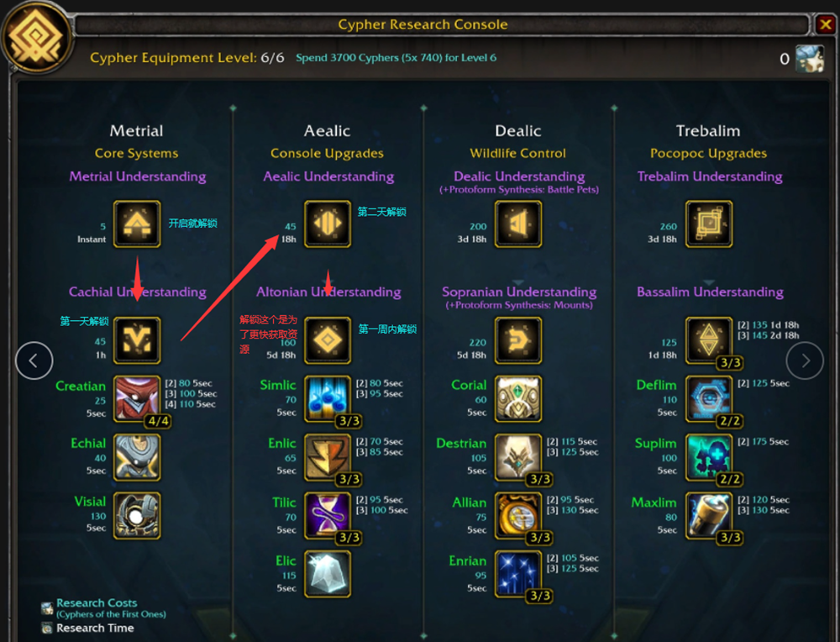Viewport: 840px width, 642px height.
Task: Close the Cypher Research Console window
Action: [826, 24]
